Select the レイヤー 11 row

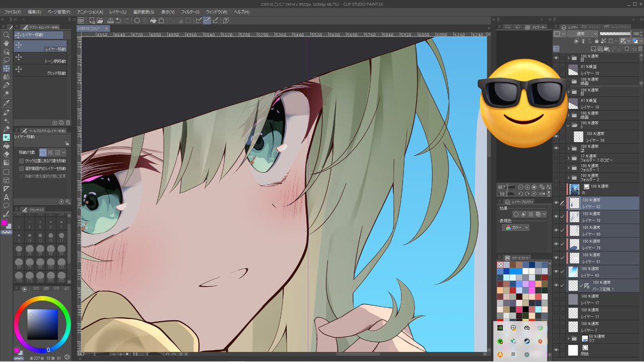pyautogui.click(x=604, y=313)
